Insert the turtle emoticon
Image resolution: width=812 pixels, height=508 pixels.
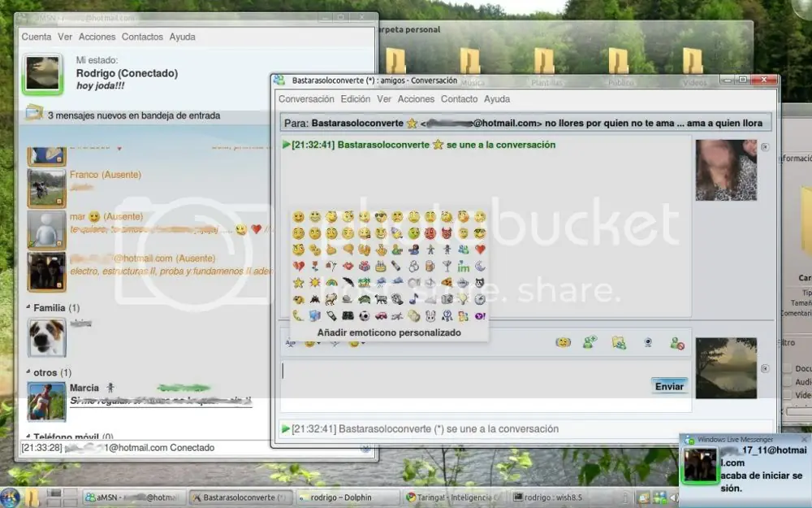click(x=365, y=299)
